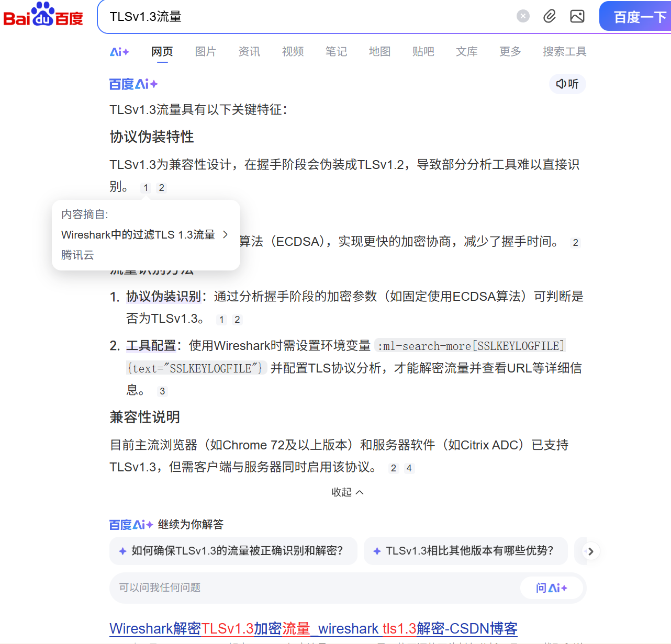Open the Wireshark解密TLSv1.3加密流量 CSDN result

tap(314, 629)
